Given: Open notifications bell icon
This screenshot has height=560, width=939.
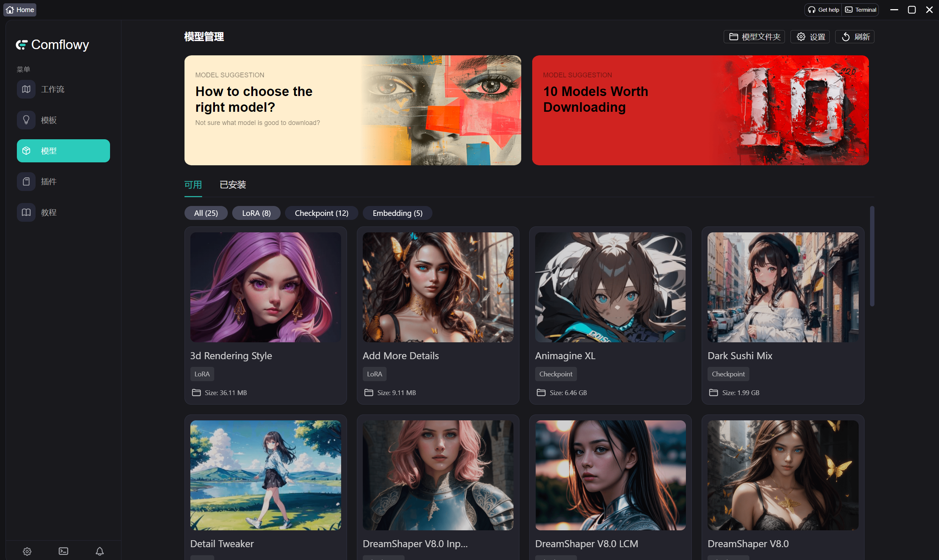Looking at the screenshot, I should (100, 551).
